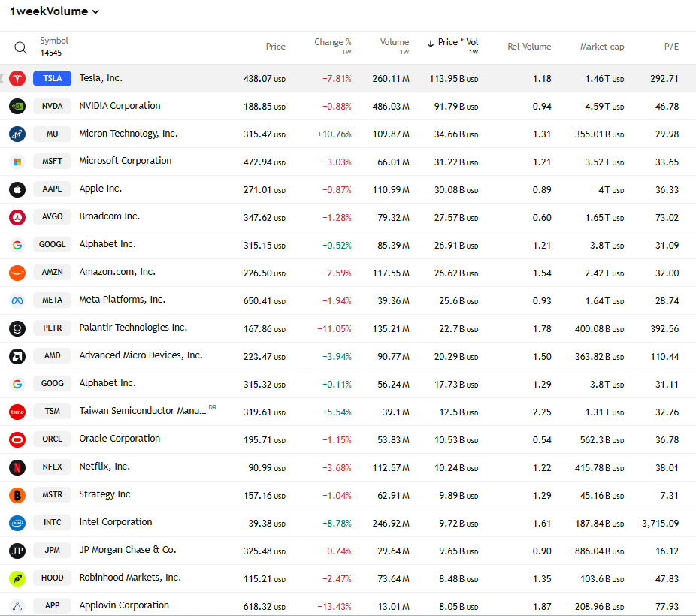Click the Micron Technology logo icon

[x=17, y=134]
